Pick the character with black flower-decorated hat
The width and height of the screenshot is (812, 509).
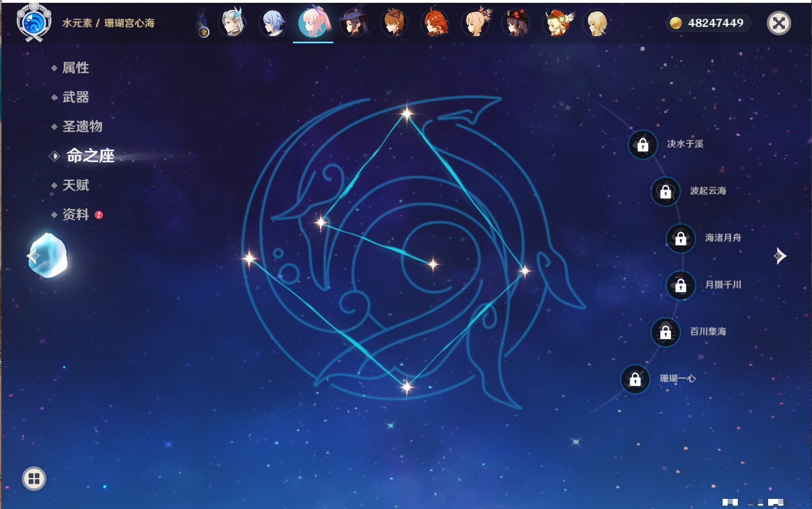tap(516, 23)
